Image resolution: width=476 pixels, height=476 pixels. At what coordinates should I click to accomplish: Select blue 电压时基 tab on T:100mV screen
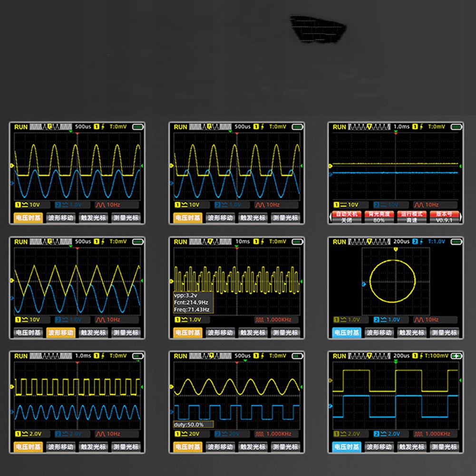(346, 447)
